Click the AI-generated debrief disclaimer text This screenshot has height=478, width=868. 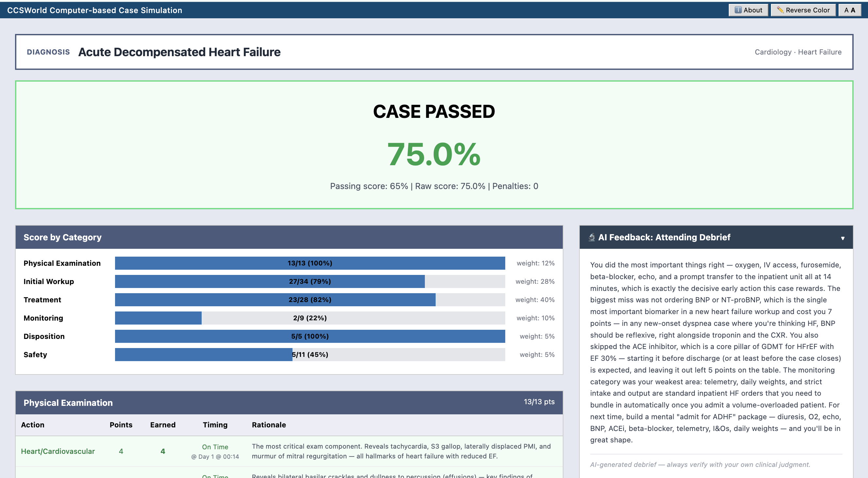pyautogui.click(x=700, y=465)
